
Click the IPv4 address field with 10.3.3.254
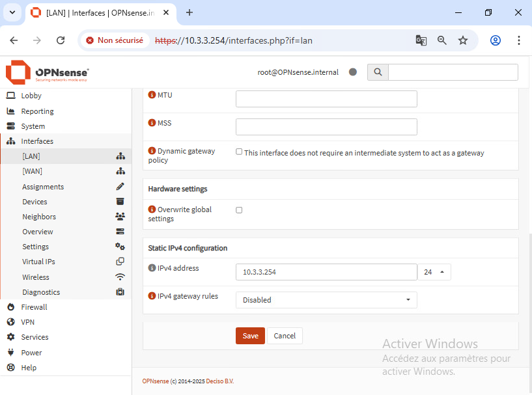coord(326,272)
